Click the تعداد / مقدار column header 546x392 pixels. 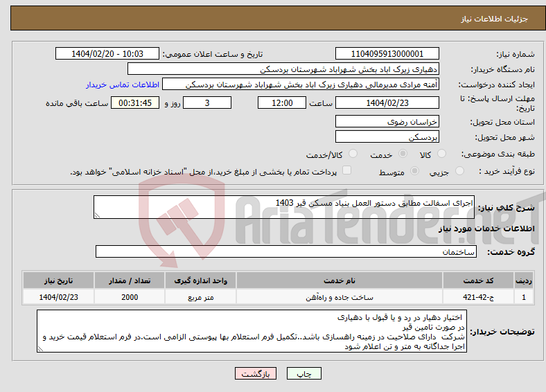tap(130, 280)
